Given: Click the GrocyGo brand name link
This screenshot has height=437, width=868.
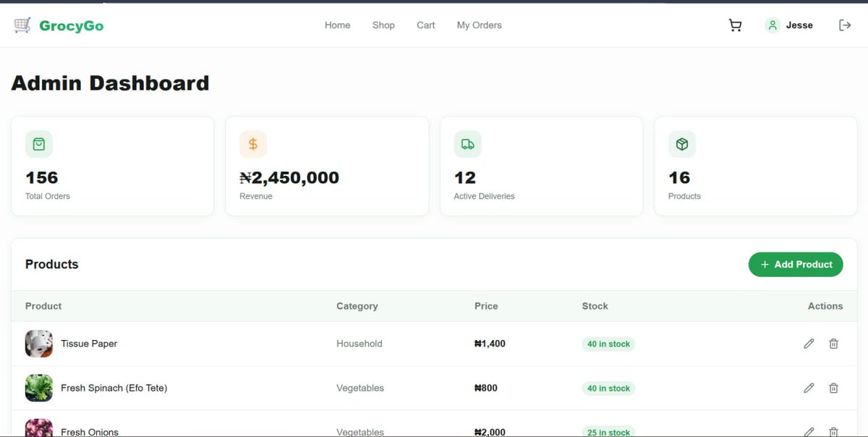Looking at the screenshot, I should 71,26.
